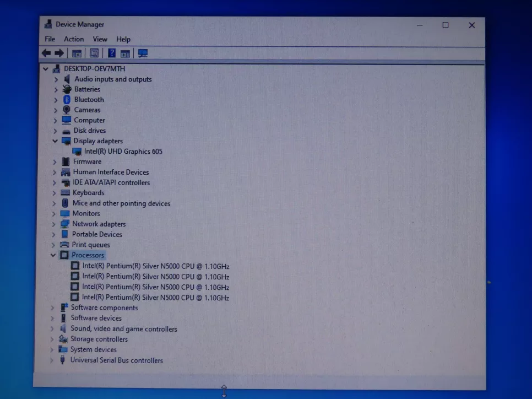
Task: Click the Human Interface Devices icon
Action: tap(66, 172)
